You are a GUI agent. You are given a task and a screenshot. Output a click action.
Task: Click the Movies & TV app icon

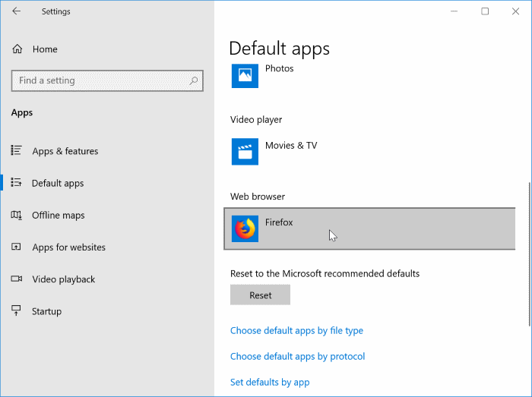click(x=245, y=151)
